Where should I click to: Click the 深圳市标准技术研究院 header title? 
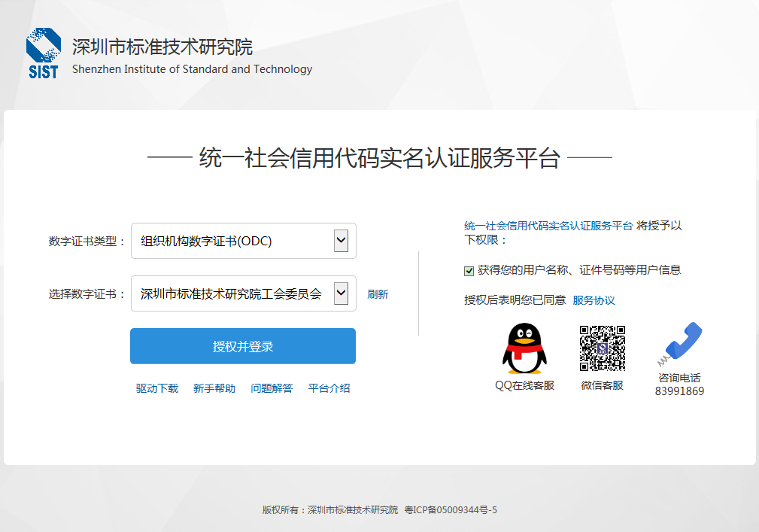tap(162, 47)
